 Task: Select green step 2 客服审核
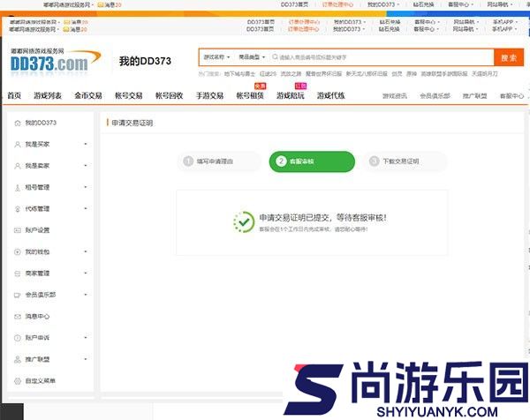312,161
